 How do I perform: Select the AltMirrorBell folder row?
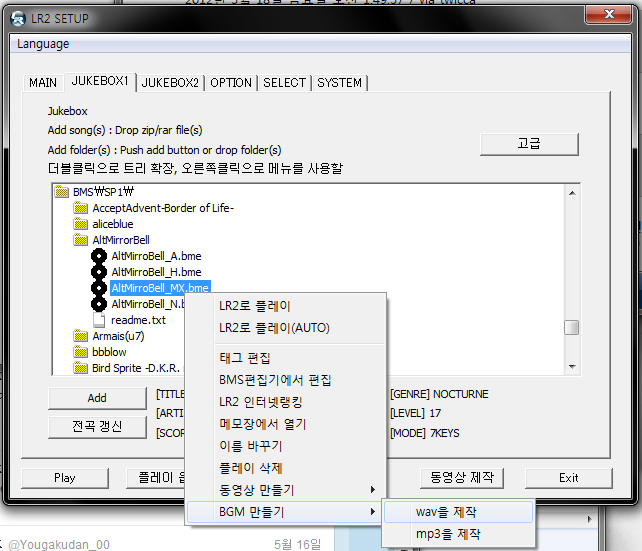pos(121,240)
